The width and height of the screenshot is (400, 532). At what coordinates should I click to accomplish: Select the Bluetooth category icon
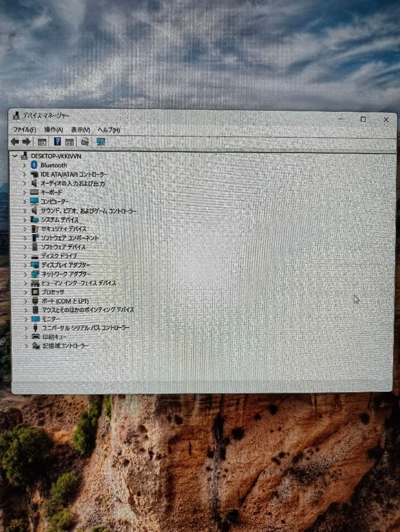(x=33, y=165)
